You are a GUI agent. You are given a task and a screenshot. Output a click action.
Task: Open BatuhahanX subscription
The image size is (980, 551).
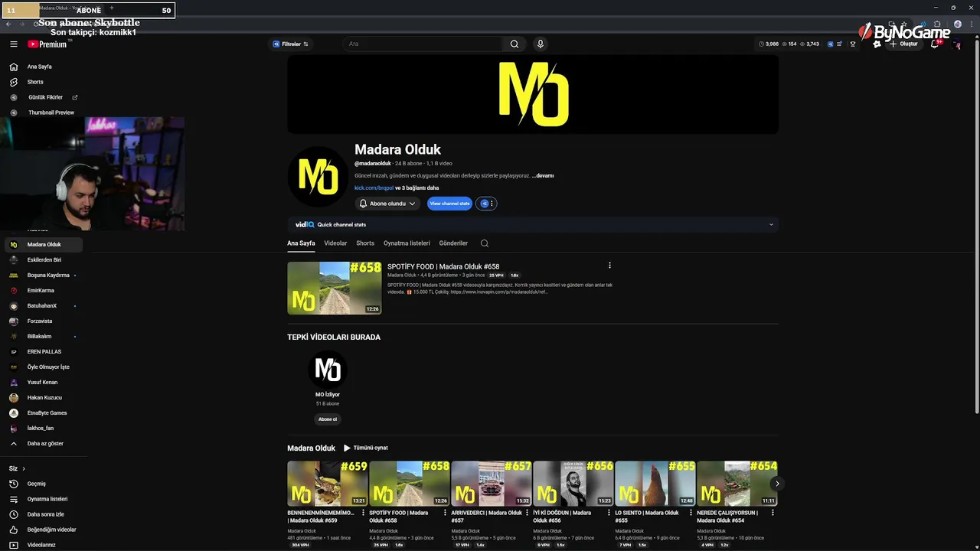(x=43, y=306)
